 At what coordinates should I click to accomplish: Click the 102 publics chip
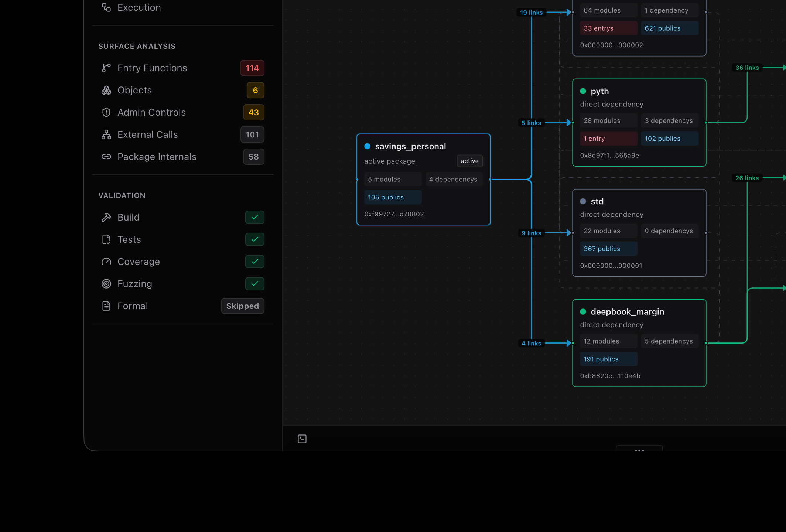point(670,139)
